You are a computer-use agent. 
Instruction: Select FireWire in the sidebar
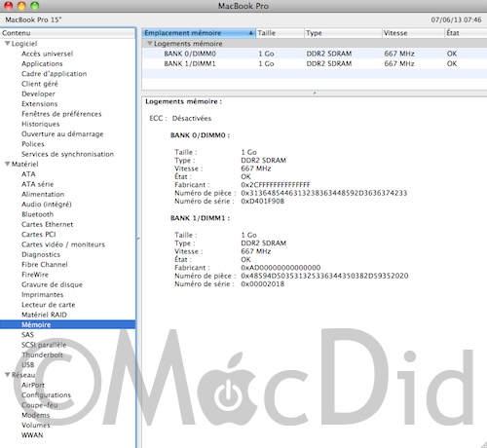point(35,275)
